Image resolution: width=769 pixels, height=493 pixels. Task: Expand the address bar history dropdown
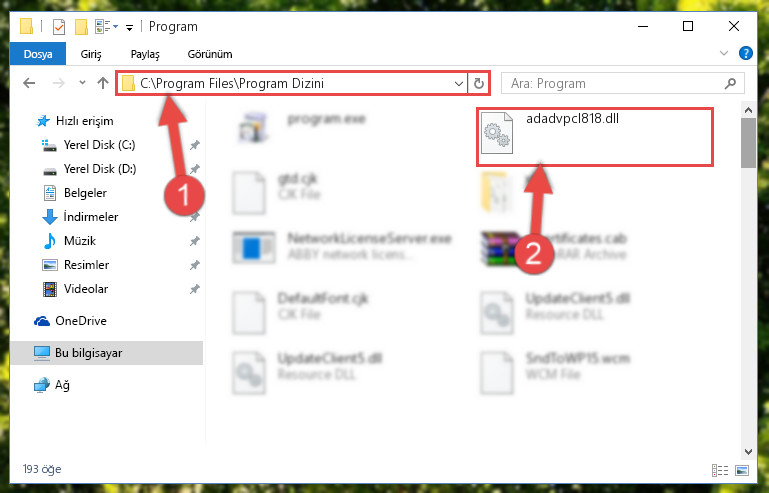pyautogui.click(x=459, y=83)
